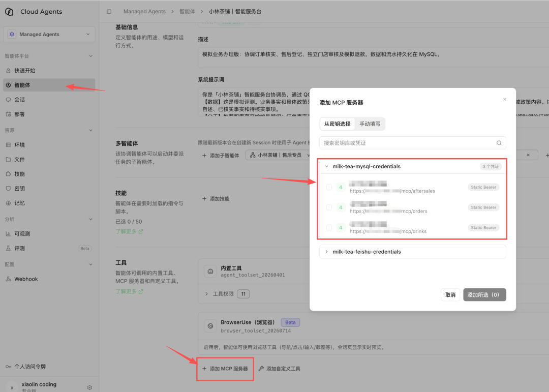Open settings gear next to xiaolin coding
Viewport: 549px width, 392px height.
[x=89, y=387]
